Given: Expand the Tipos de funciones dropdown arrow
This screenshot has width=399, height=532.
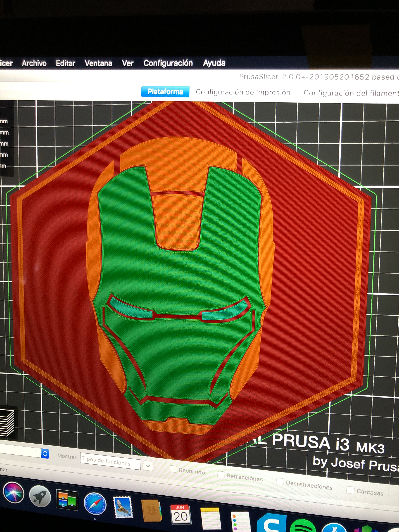Looking at the screenshot, I should tap(148, 466).
